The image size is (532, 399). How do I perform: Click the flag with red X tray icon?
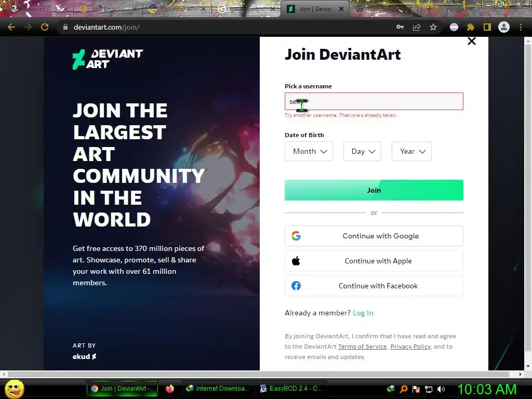416,389
